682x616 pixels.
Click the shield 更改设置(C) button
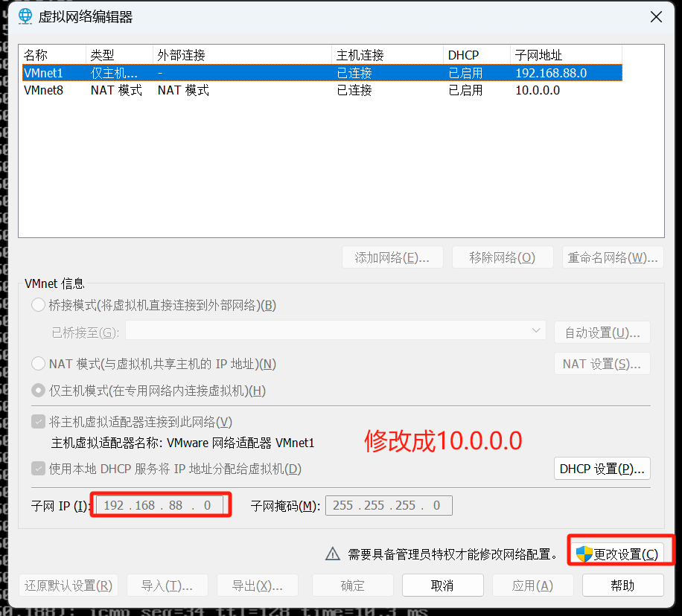pyautogui.click(x=617, y=554)
